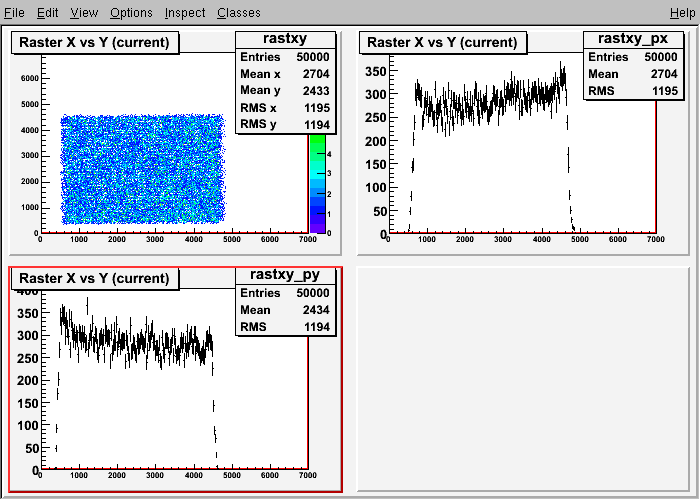Click Mean 2704 in rastxy_px stats
This screenshot has width=700, height=500.
point(633,74)
